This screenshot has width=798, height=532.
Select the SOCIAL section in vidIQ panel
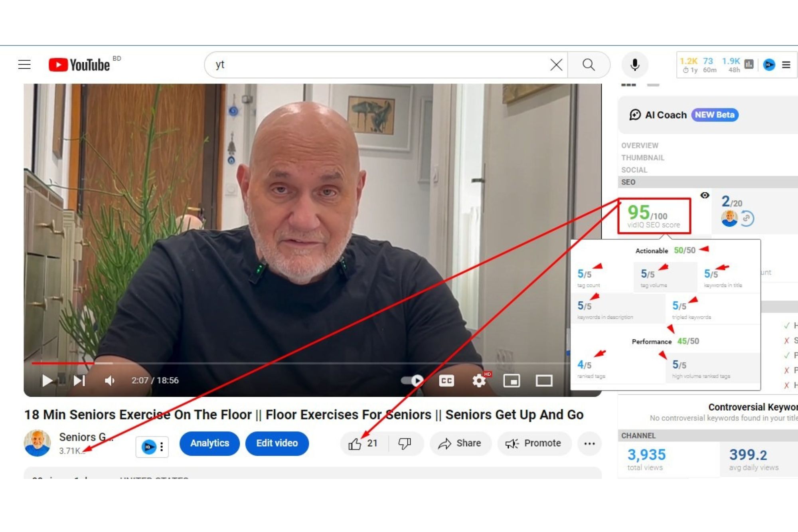click(x=634, y=170)
